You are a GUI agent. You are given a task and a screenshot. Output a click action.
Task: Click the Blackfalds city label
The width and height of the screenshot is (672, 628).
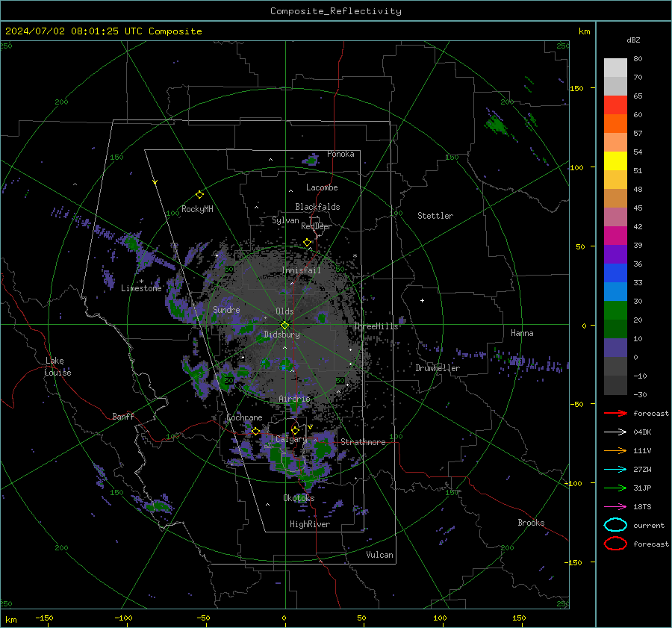point(317,207)
